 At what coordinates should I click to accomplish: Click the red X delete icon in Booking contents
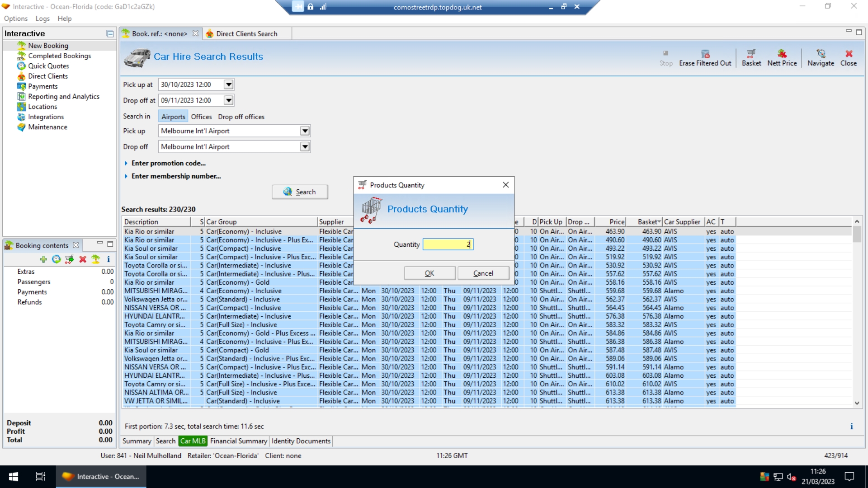[83, 259]
